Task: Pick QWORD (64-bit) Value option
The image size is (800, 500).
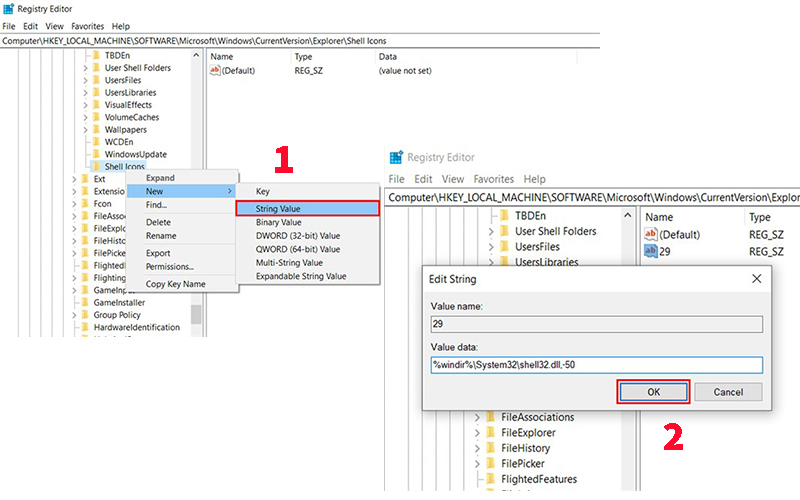Action: pyautogui.click(x=298, y=249)
